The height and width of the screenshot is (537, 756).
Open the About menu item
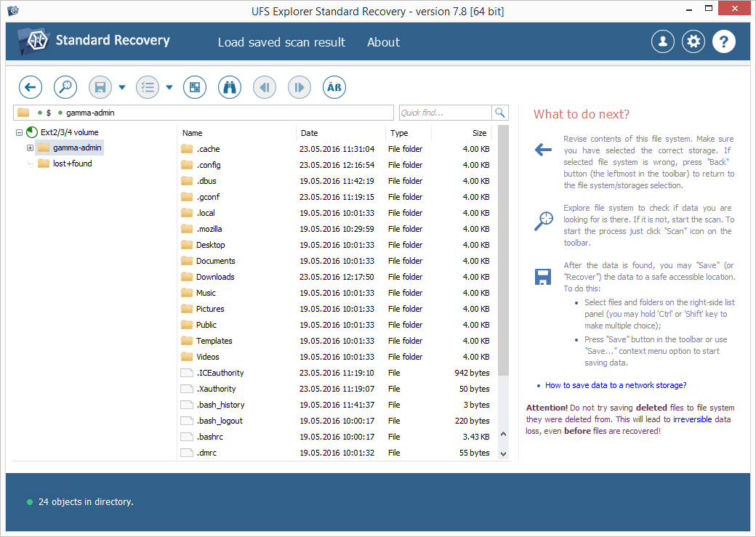click(x=383, y=42)
